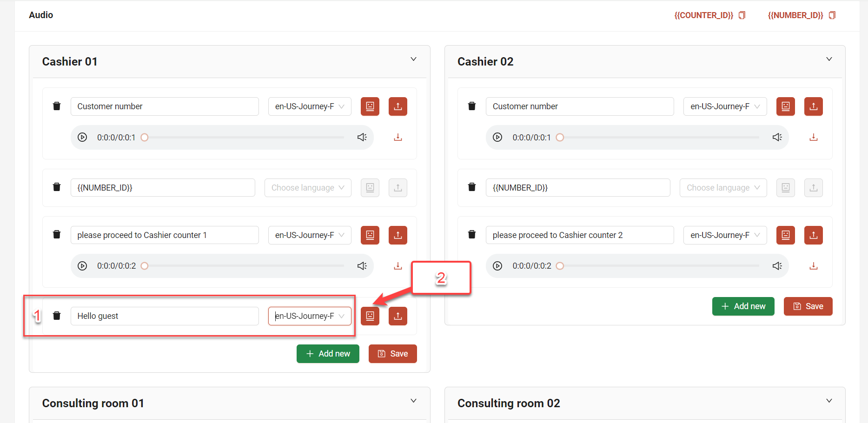Download Cashier 02 Customer number audio

tap(814, 137)
